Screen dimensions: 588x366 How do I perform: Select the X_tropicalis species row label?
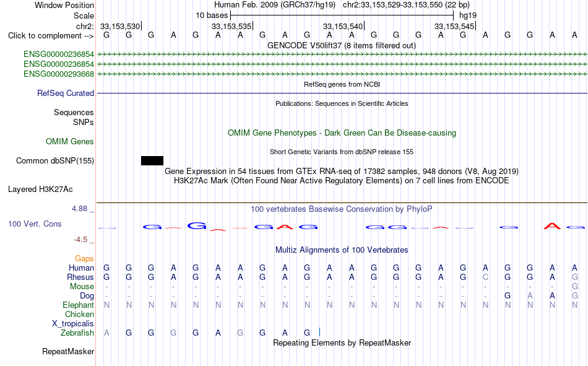[73, 324]
